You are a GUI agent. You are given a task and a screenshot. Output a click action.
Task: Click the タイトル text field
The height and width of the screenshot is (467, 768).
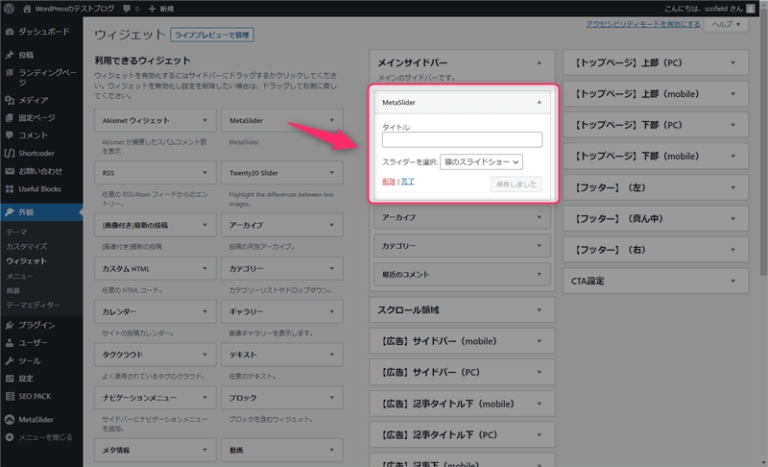pyautogui.click(x=461, y=140)
